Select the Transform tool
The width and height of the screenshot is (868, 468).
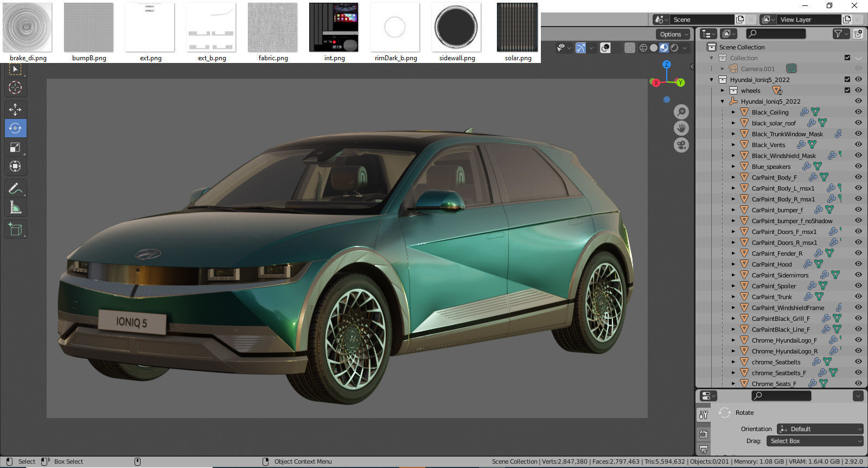pos(15,166)
